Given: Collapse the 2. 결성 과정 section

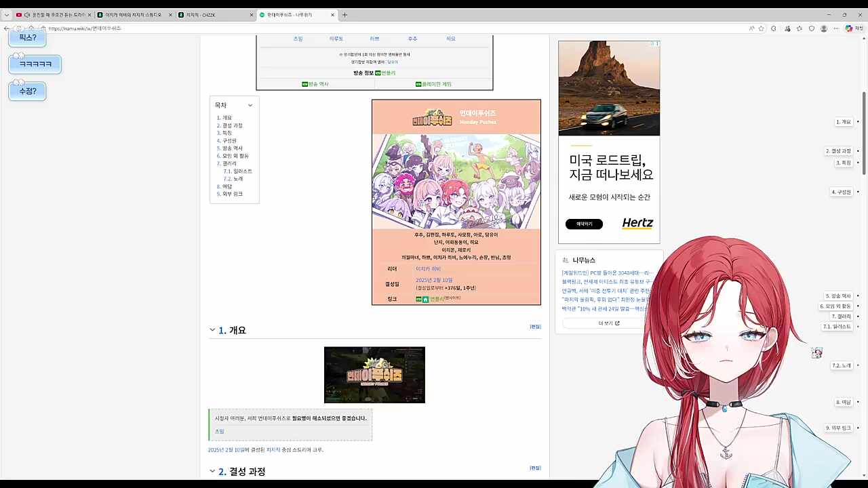Looking at the screenshot, I should point(212,471).
